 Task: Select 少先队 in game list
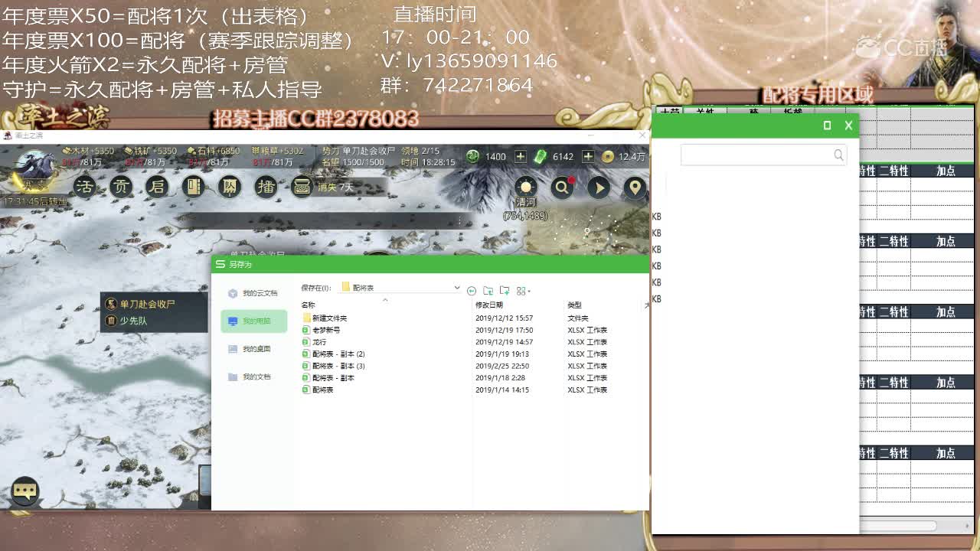(133, 321)
